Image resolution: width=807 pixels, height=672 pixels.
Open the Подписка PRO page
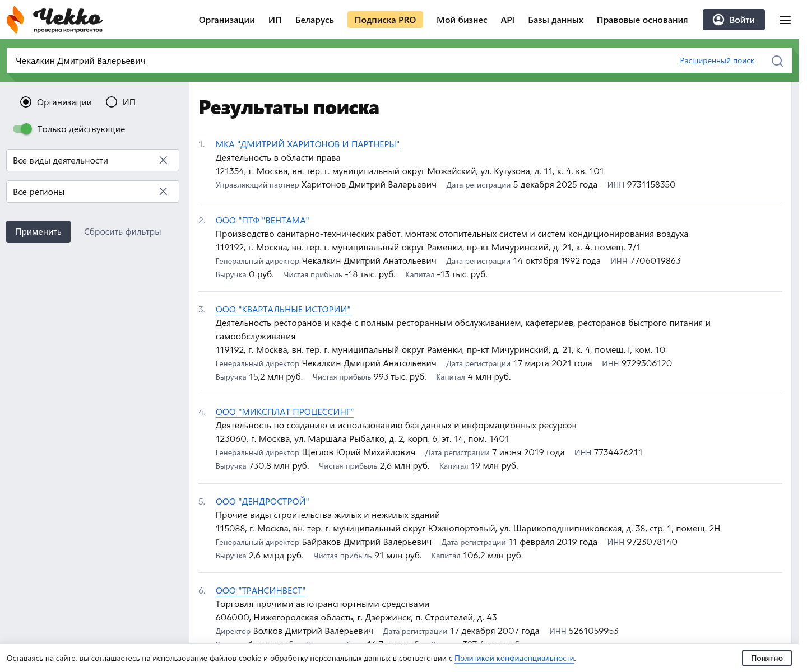pyautogui.click(x=385, y=20)
